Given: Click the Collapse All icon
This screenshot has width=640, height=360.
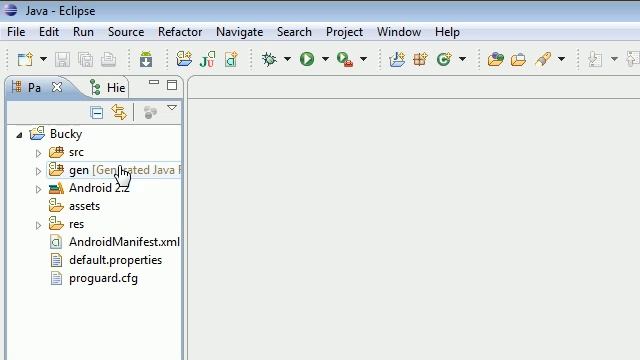Looking at the screenshot, I should tap(96, 112).
